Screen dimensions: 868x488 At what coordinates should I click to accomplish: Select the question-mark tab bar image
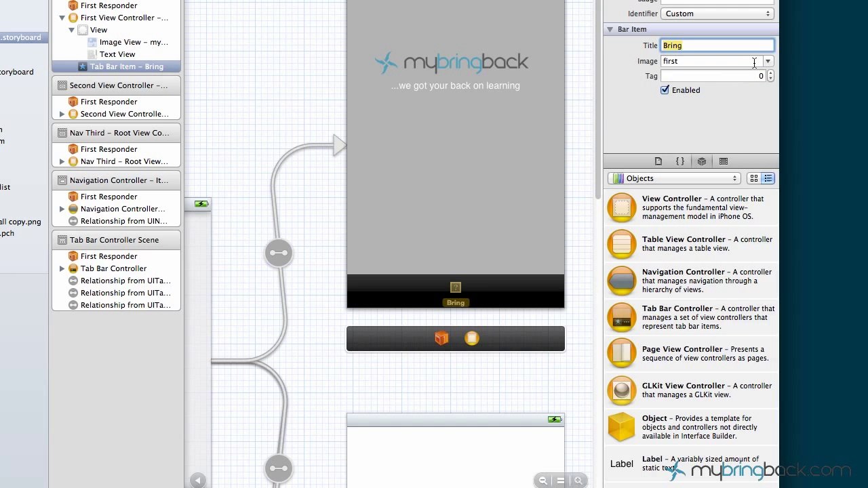[x=456, y=287]
